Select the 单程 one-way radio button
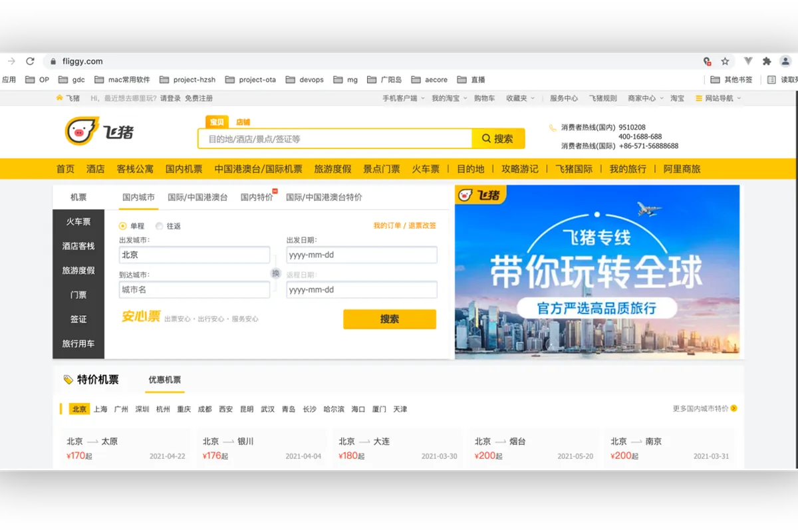This screenshot has width=798, height=532. (x=122, y=226)
